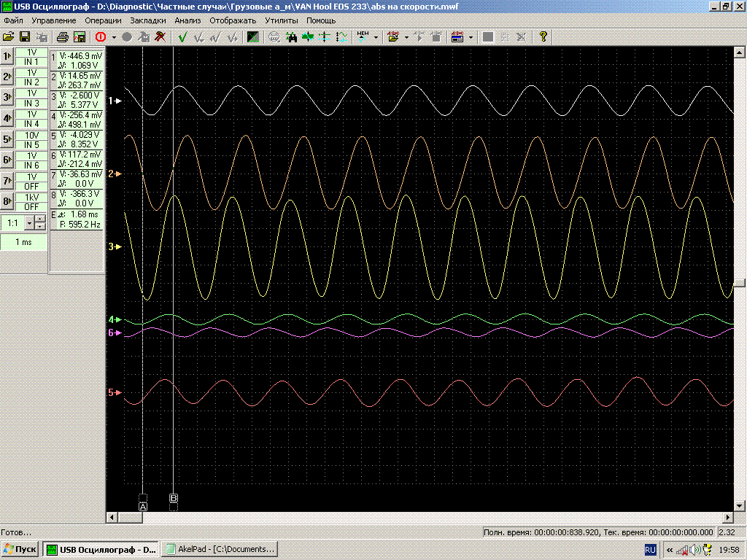This screenshot has height=560, width=747.
Task: Open the dropdown arrow next to the MEM icon
Action: [x=376, y=37]
